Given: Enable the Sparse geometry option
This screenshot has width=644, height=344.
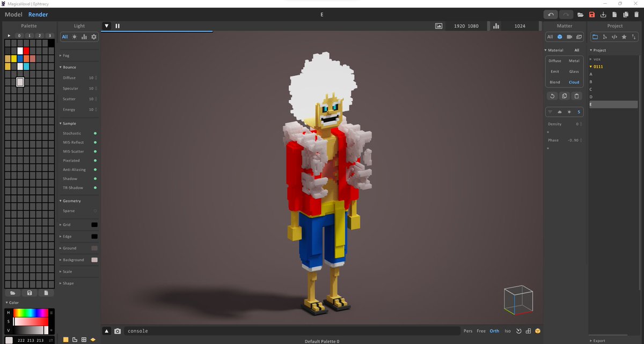Looking at the screenshot, I should (x=96, y=211).
